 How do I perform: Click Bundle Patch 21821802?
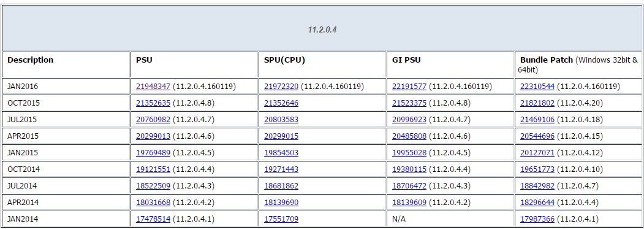click(x=537, y=103)
